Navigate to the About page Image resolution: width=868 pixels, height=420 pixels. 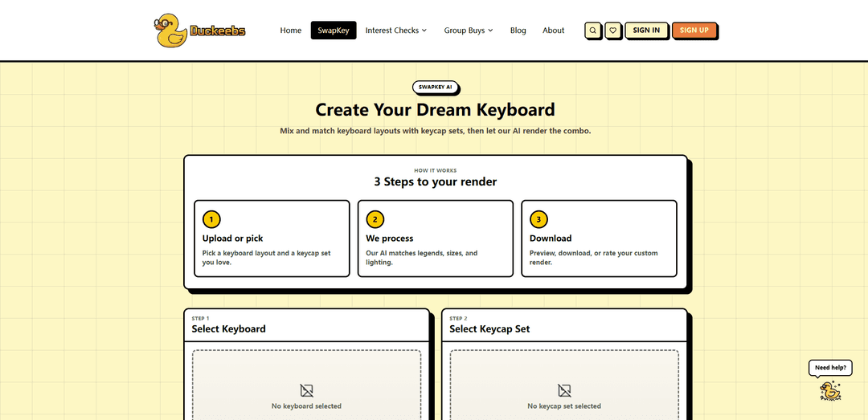point(553,31)
